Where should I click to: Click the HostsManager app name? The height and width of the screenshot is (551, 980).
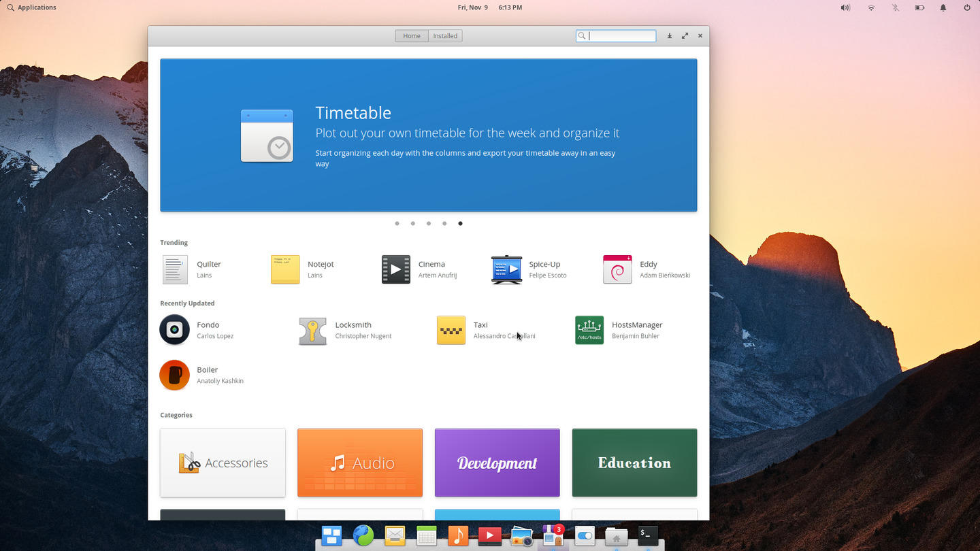(x=637, y=324)
